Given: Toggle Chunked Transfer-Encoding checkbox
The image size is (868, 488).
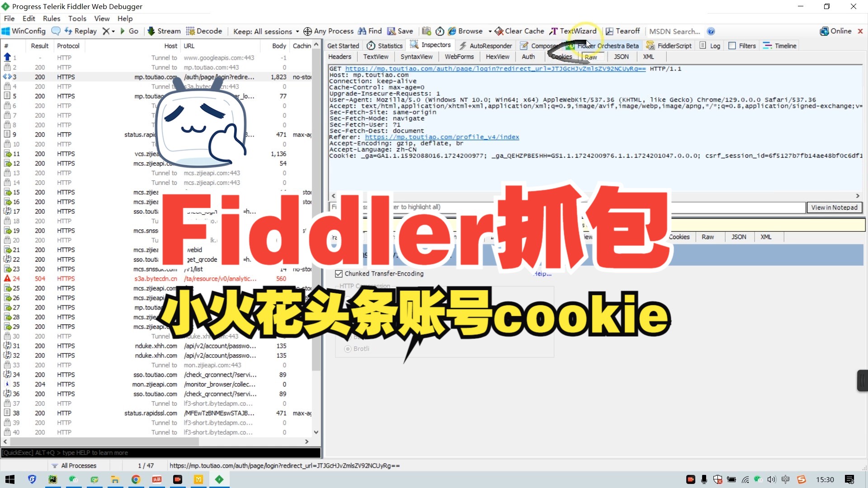Looking at the screenshot, I should (338, 273).
